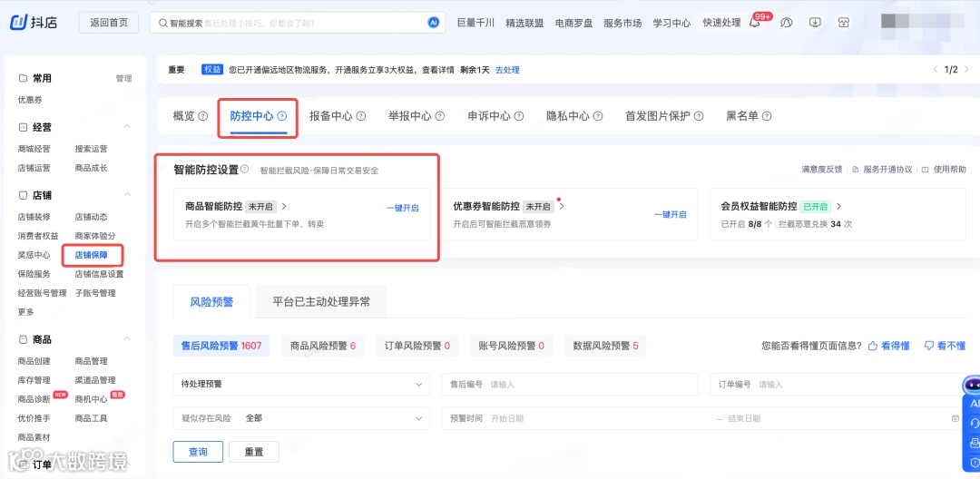Collapse the 经营 sidebar section
The image size is (980, 479).
[128, 127]
